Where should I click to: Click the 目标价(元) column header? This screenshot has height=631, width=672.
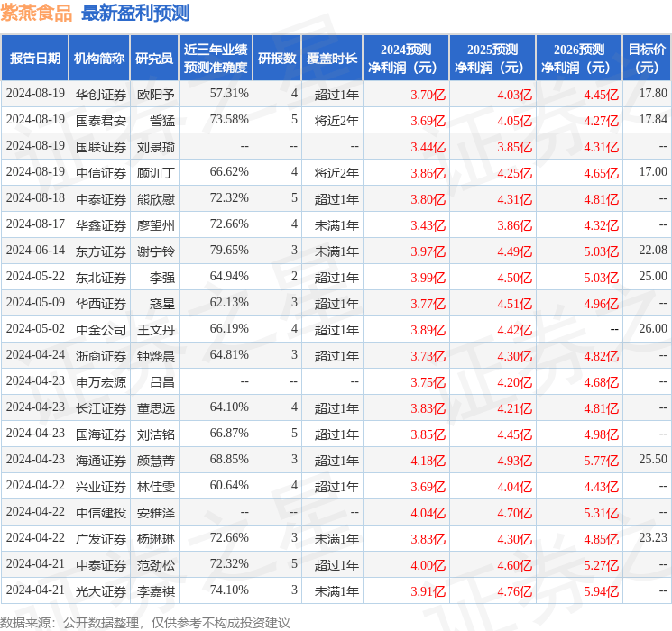647,59
